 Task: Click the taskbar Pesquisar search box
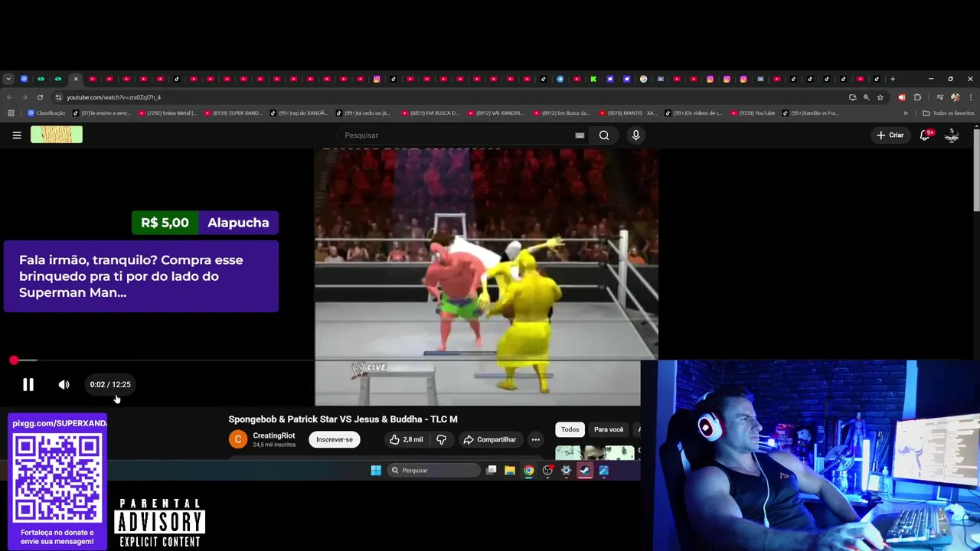pyautogui.click(x=434, y=471)
